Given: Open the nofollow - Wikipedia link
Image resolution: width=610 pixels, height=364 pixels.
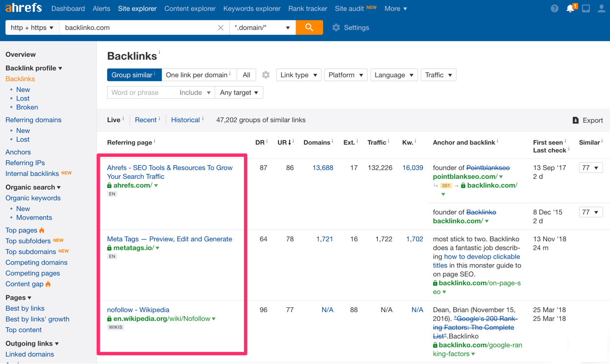Looking at the screenshot, I should [138, 310].
